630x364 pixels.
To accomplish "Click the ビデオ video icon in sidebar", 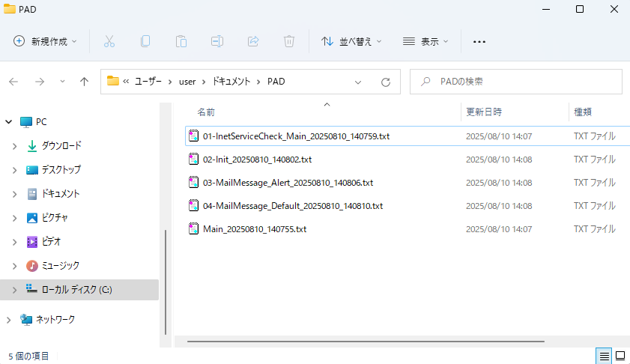I will tap(31, 242).
